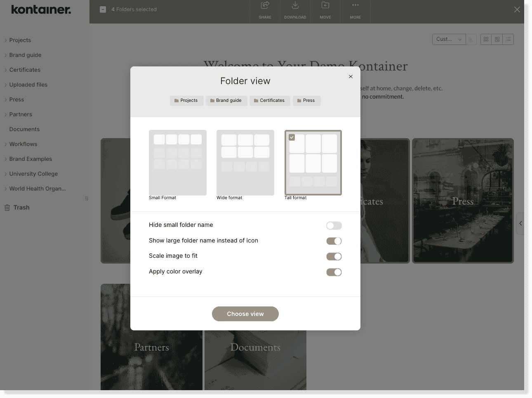532x398 pixels.
Task: Switch to large grid view icon
Action: point(497,39)
